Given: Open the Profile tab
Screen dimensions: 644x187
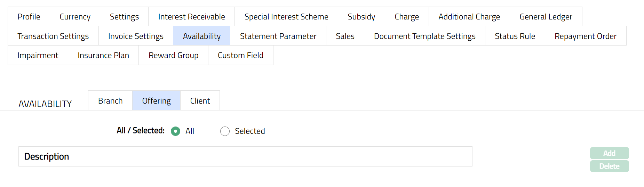Looking at the screenshot, I should (x=29, y=17).
